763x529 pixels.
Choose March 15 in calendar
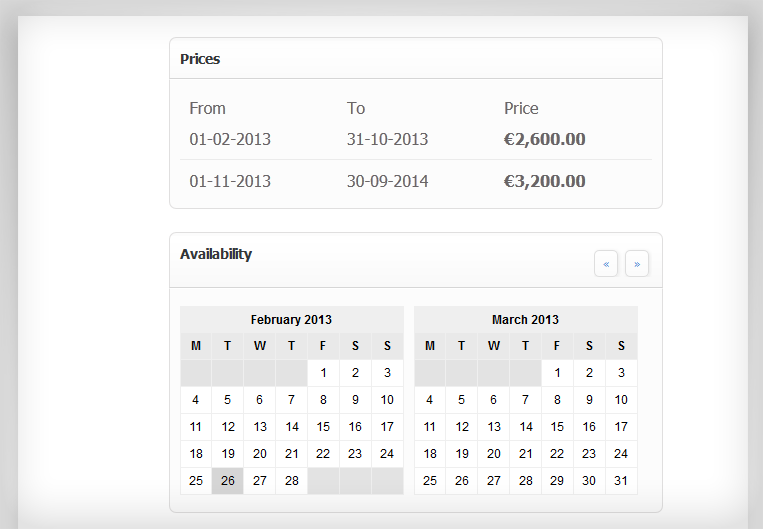[557, 427]
